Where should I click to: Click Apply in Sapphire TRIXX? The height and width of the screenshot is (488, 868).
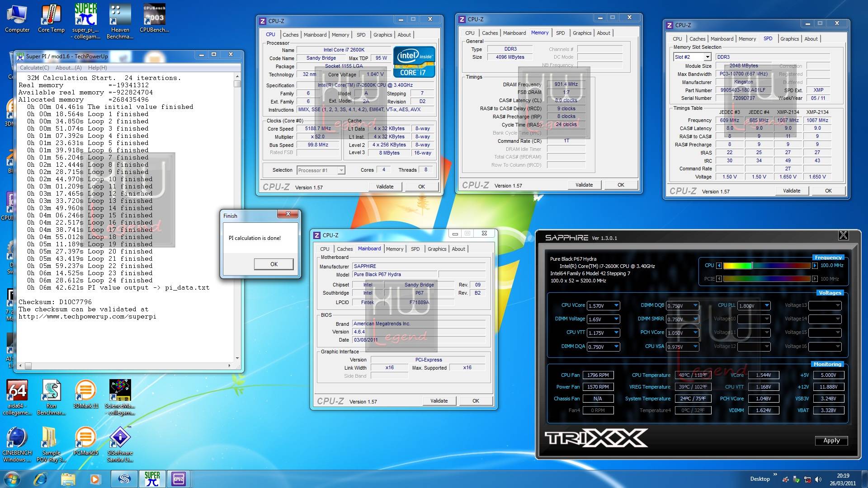(831, 441)
